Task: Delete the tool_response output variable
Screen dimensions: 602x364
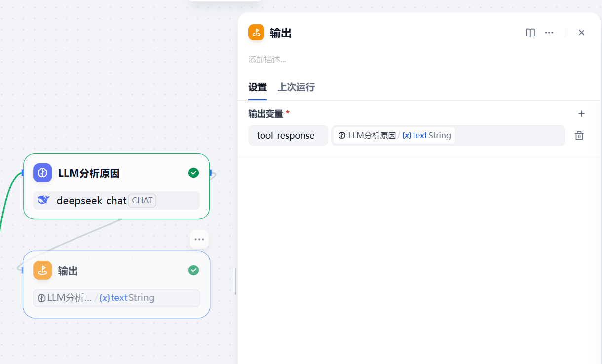Action: (x=579, y=136)
